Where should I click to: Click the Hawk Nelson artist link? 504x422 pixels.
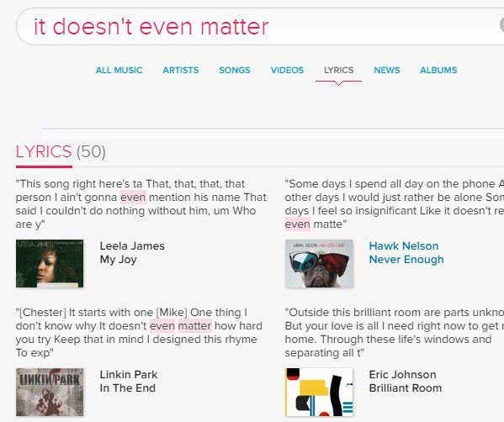[403, 246]
